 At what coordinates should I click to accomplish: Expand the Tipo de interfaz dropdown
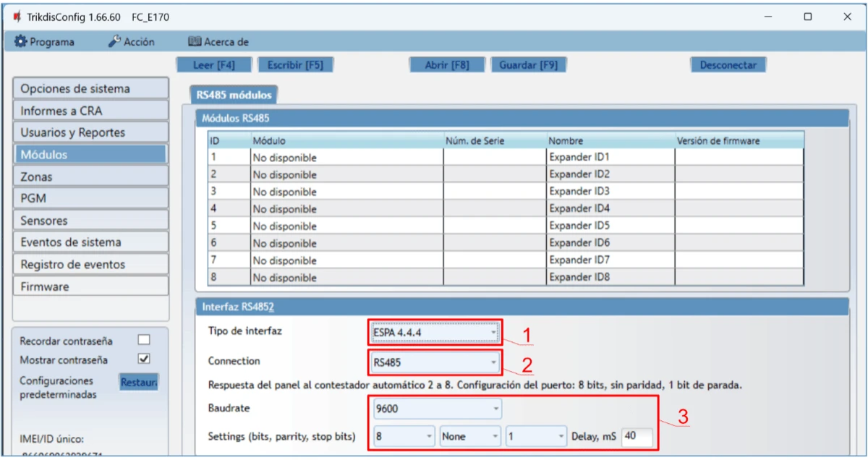[435, 332]
